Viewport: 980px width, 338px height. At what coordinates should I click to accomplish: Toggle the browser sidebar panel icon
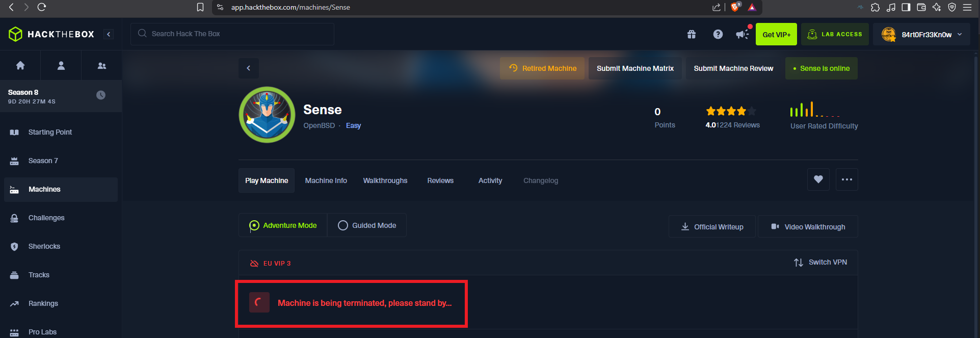tap(906, 7)
